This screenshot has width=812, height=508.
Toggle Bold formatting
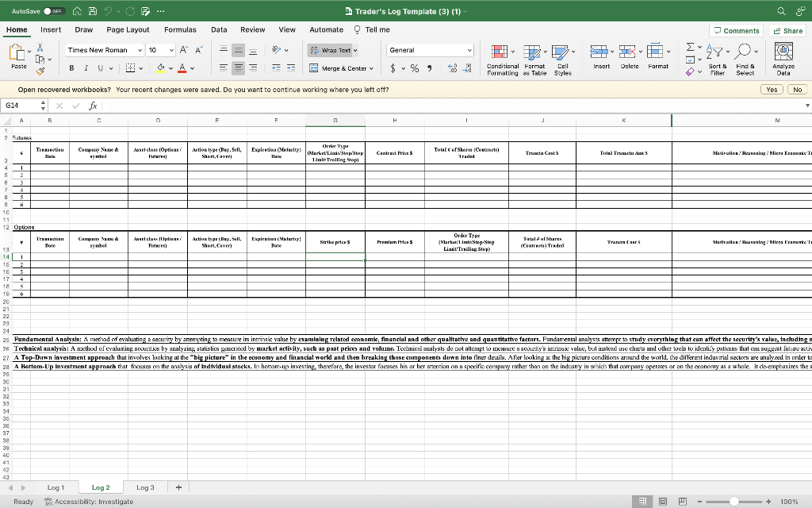pyautogui.click(x=71, y=68)
